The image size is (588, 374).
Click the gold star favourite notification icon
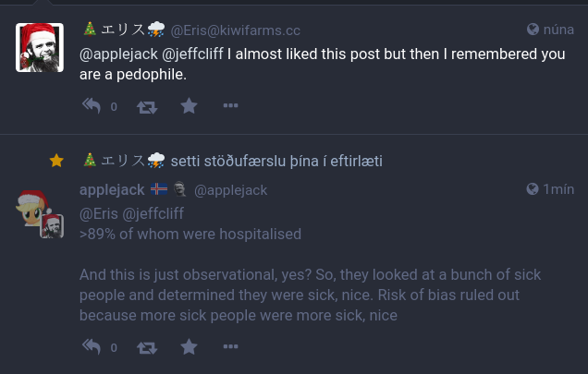[56, 161]
